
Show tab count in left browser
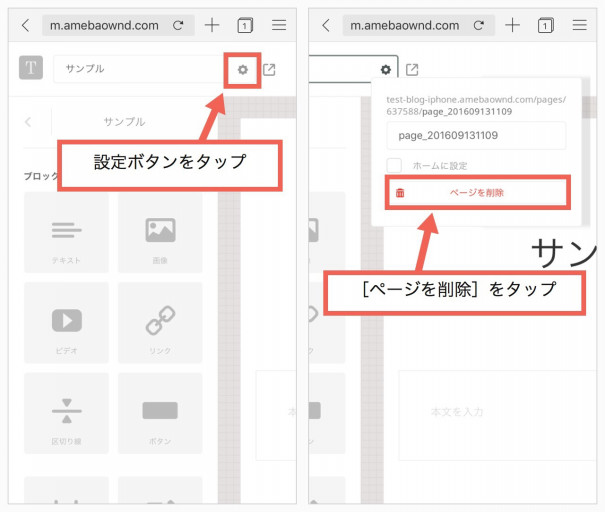tap(245, 25)
